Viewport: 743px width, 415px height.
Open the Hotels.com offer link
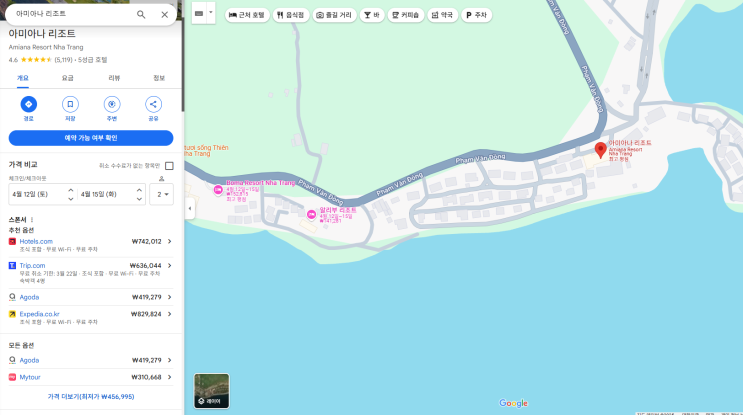tap(36, 242)
